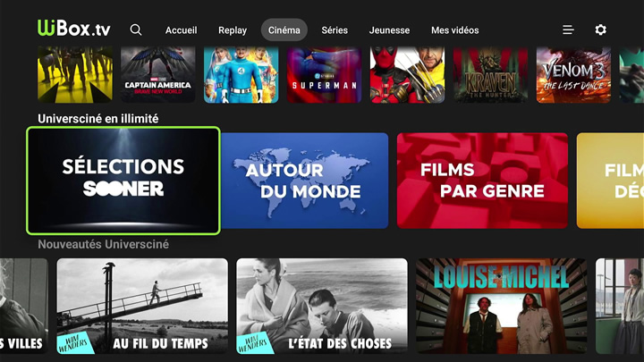This screenshot has height=362, width=644.
Task: Select the Superman movie poster
Action: pos(324,74)
